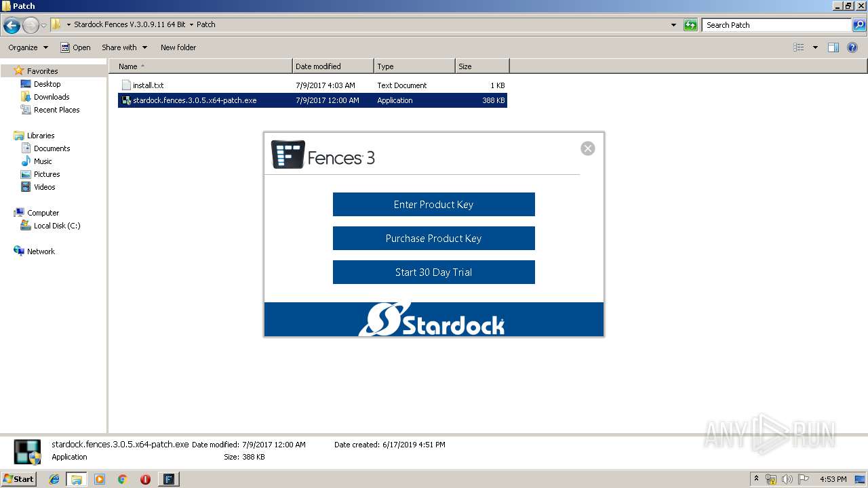Click the volume tray icon

coord(787,479)
